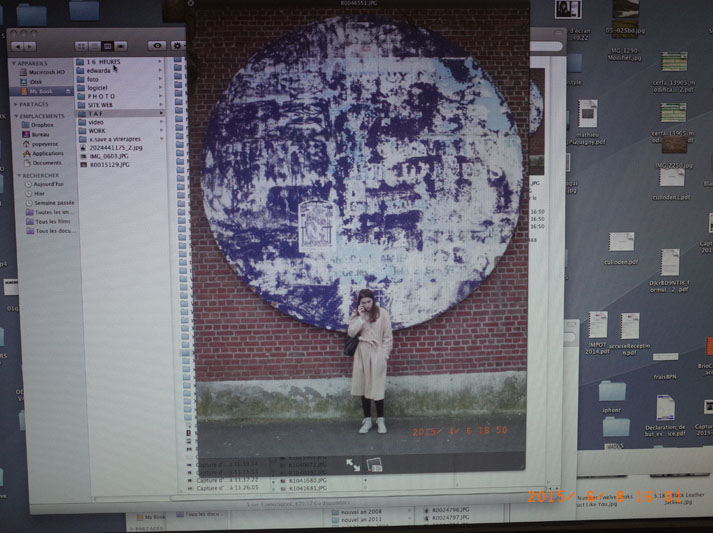
Task: Open Applications from sidebar
Action: pyautogui.click(x=43, y=153)
